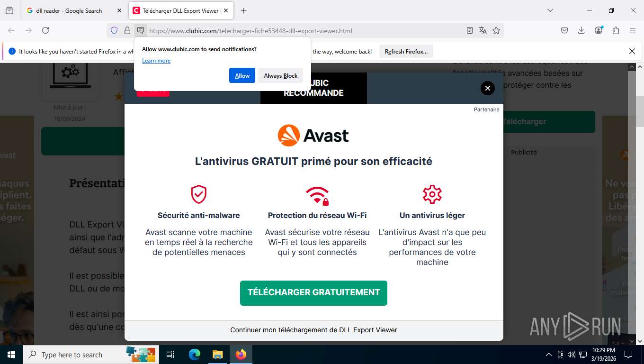Image resolution: width=644 pixels, height=364 pixels.
Task: Open the extensions puzzle icon
Action: click(616, 30)
